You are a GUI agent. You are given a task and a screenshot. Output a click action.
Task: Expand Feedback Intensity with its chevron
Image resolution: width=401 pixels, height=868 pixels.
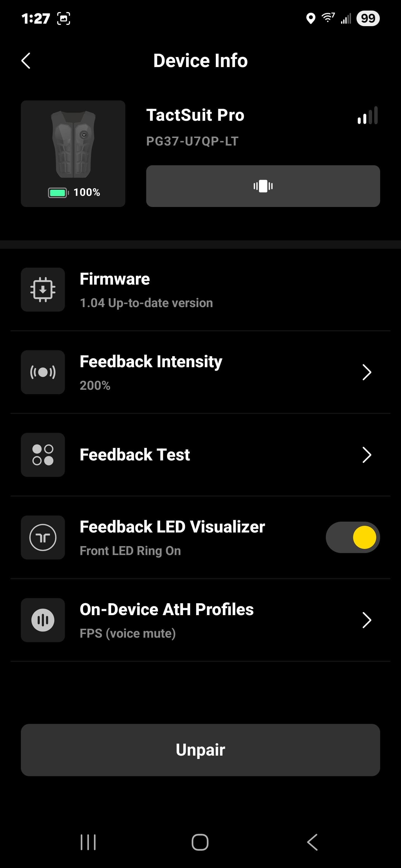click(366, 372)
